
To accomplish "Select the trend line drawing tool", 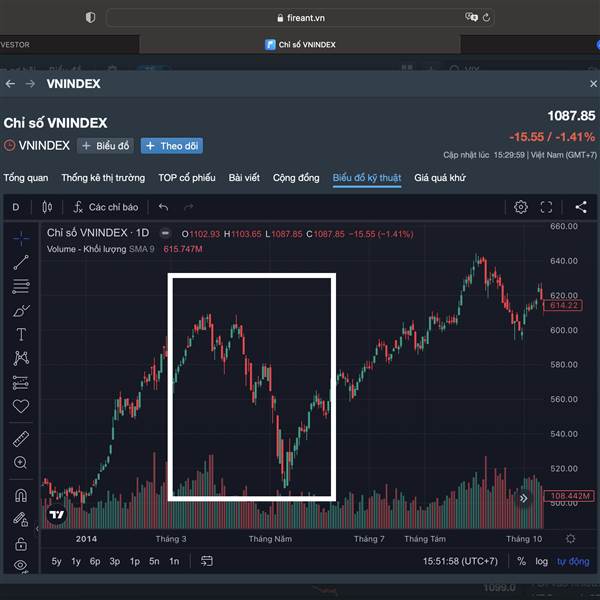I will coord(21,262).
